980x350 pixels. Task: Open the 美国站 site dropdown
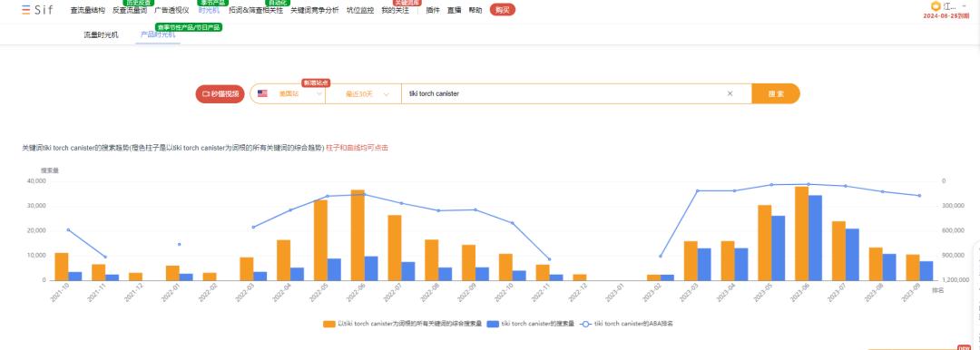[x=289, y=93]
